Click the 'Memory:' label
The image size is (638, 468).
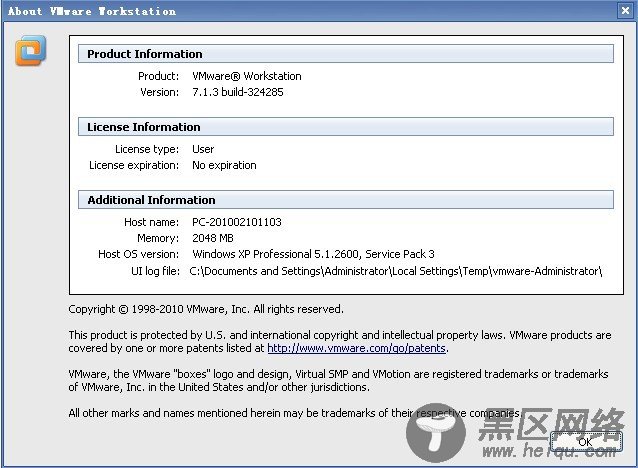coord(158,238)
